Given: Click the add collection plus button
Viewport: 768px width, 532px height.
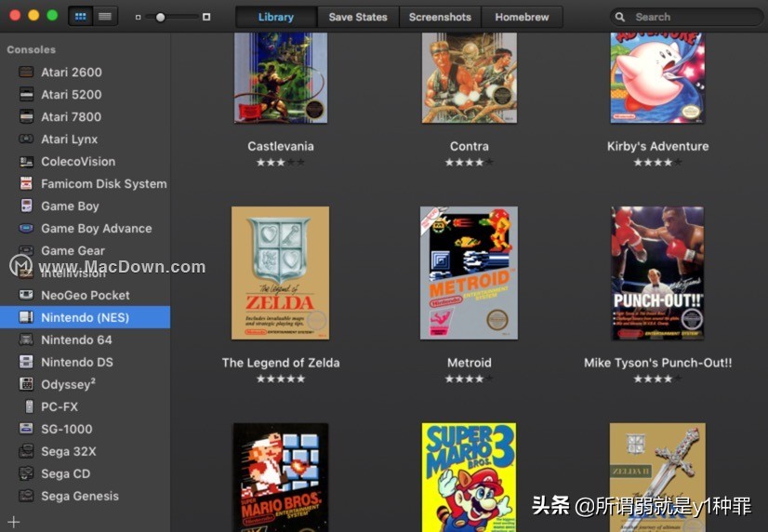Looking at the screenshot, I should (14, 522).
